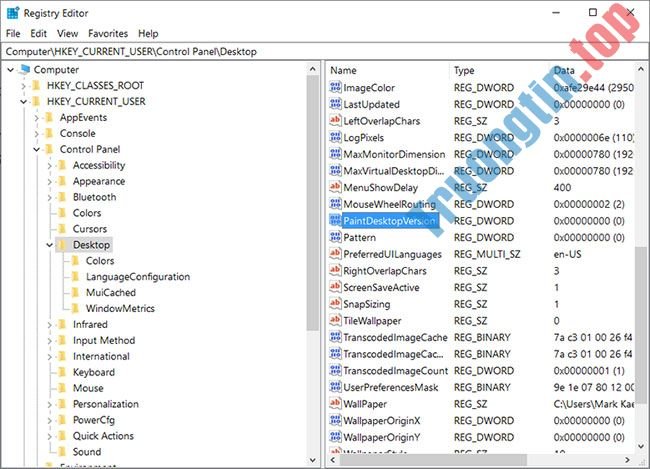Click the registry path address bar

click(325, 51)
